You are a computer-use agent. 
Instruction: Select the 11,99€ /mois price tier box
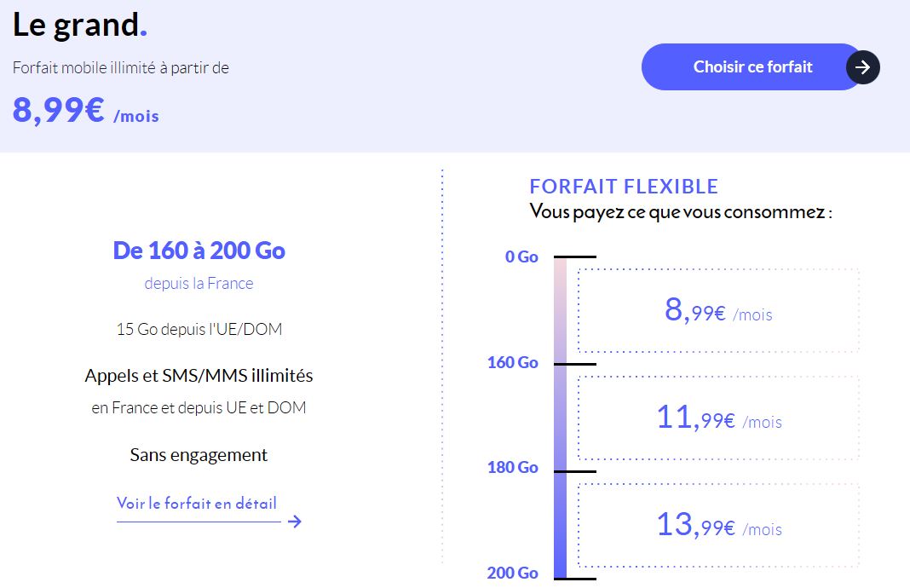pyautogui.click(x=718, y=418)
